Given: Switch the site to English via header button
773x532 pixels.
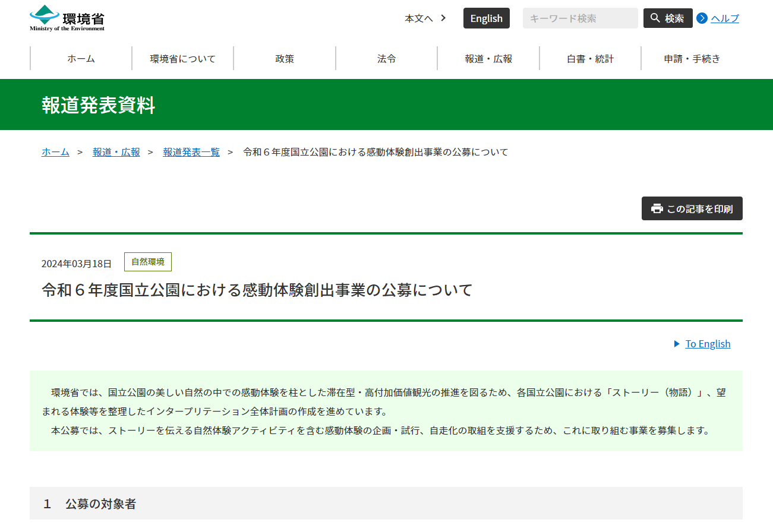Looking at the screenshot, I should pyautogui.click(x=486, y=18).
